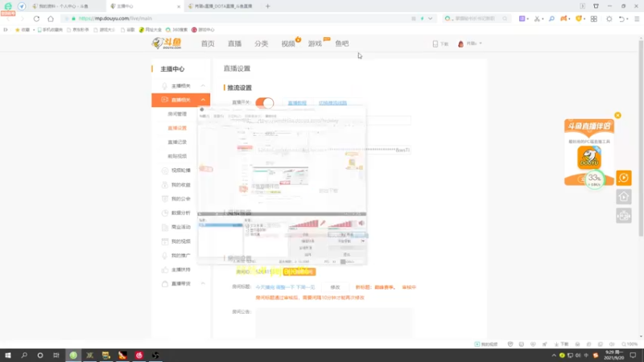Screen dimensions: 644x362
Task: Open 分类 in Douyu navigation
Action: click(x=261, y=43)
